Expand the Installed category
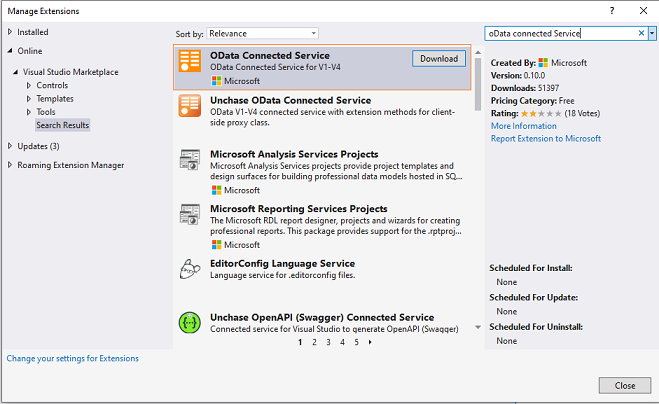659x404 pixels. click(11, 32)
